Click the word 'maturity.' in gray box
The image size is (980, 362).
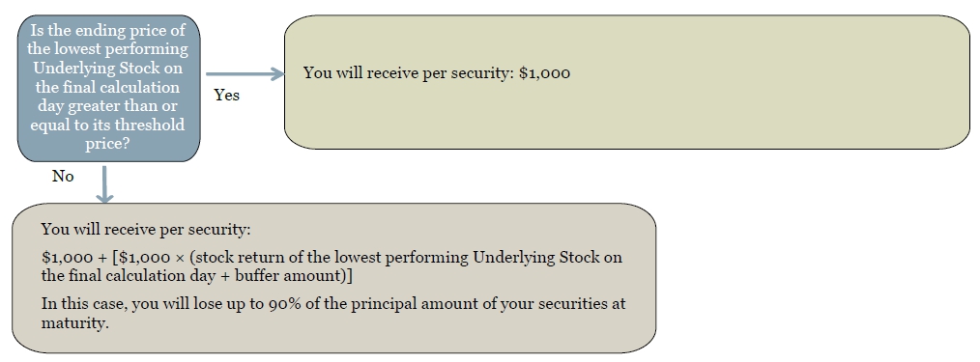75,323
